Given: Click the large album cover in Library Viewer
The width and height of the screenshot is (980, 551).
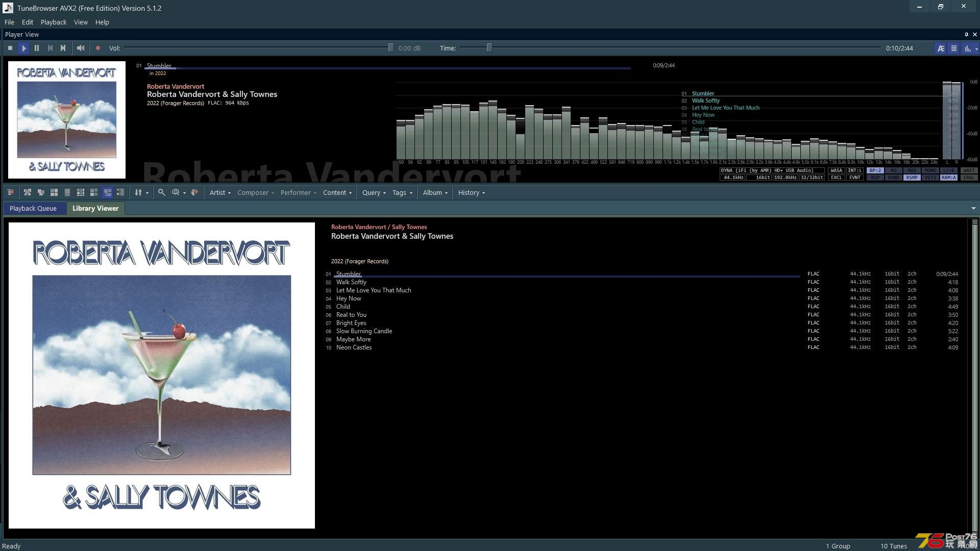Looking at the screenshot, I should click(x=162, y=375).
